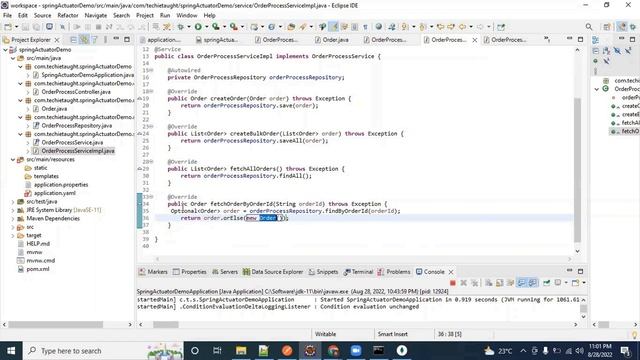Open File Explorer from the taskbar

tap(241, 351)
